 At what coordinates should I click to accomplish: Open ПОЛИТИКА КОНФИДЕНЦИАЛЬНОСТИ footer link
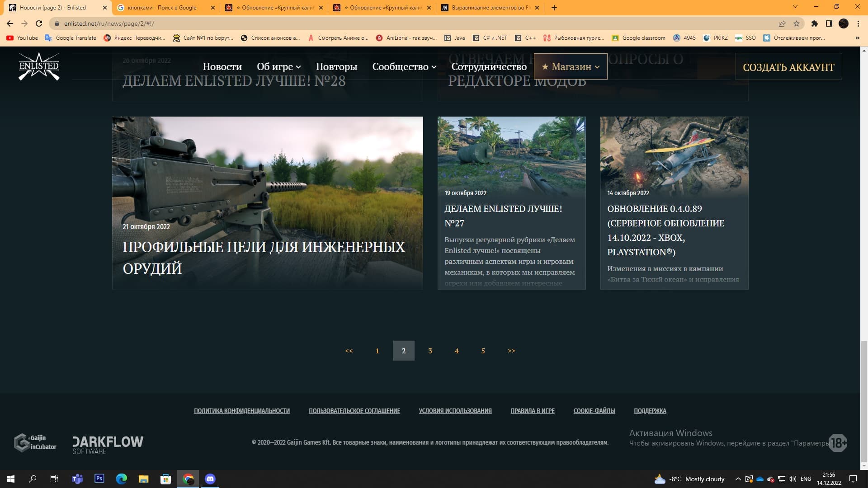pyautogui.click(x=242, y=411)
